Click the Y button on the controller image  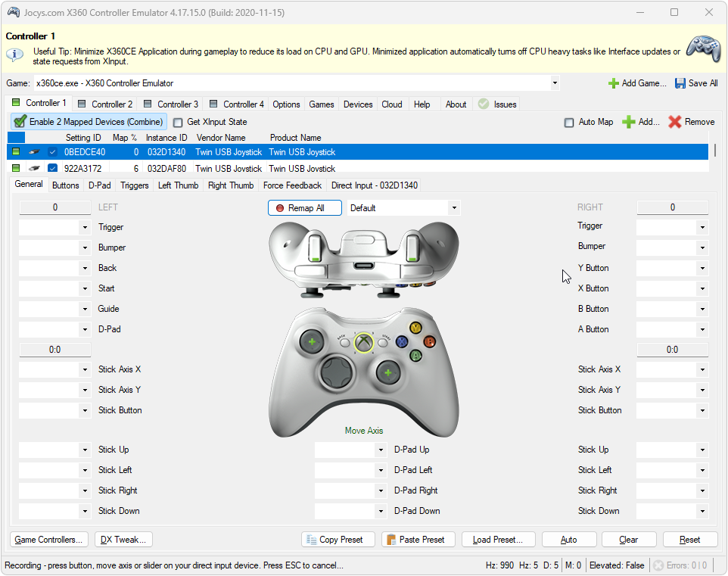coord(415,328)
